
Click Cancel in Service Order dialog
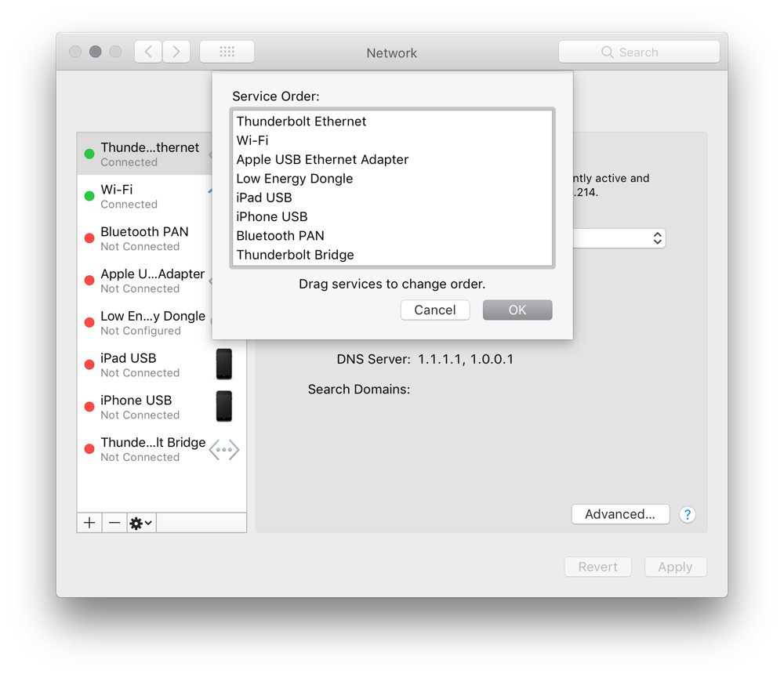point(435,310)
